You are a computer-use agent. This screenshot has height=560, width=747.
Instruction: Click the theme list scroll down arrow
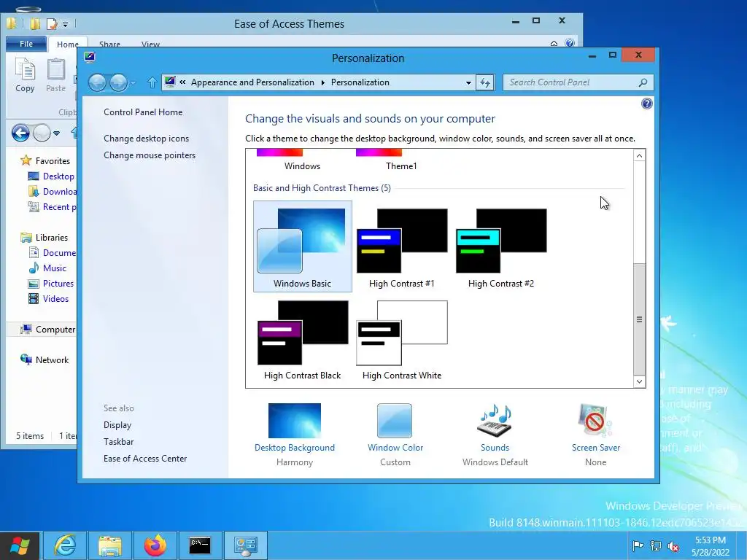click(639, 381)
